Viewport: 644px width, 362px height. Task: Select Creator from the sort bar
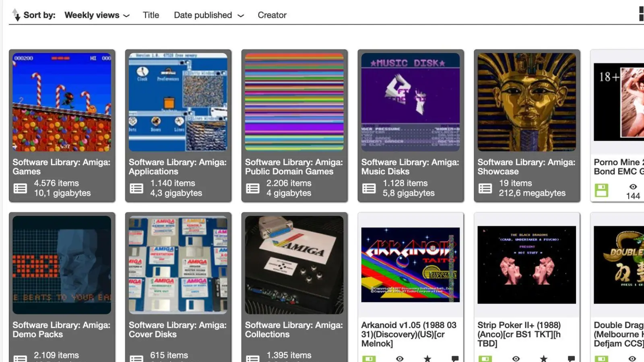click(x=272, y=15)
